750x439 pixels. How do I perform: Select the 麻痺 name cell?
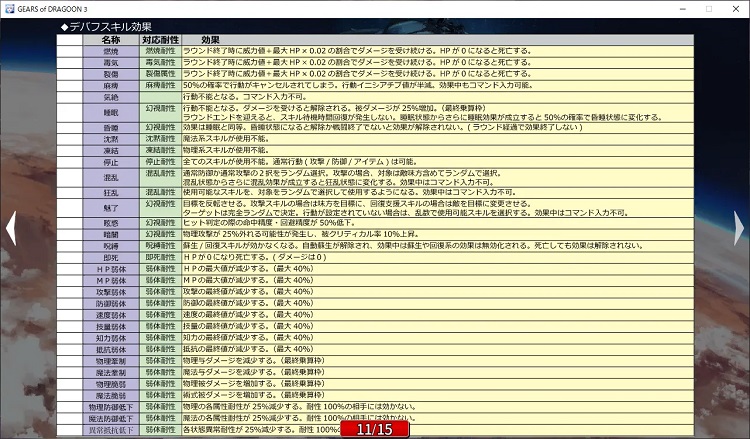[x=111, y=86]
